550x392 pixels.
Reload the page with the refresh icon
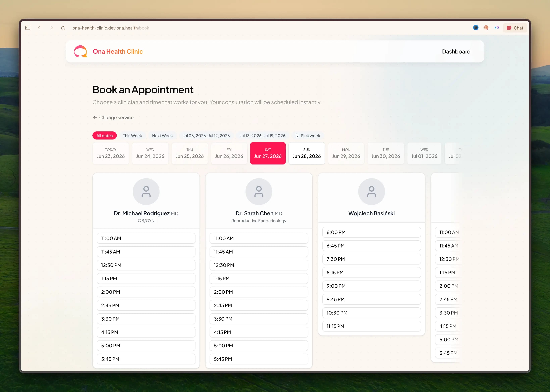click(63, 28)
